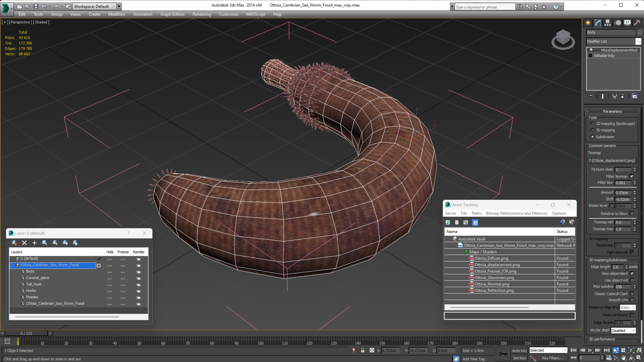Open the Utilities panel hammer icon
This screenshot has width=644, height=362.
pyautogui.click(x=637, y=23)
